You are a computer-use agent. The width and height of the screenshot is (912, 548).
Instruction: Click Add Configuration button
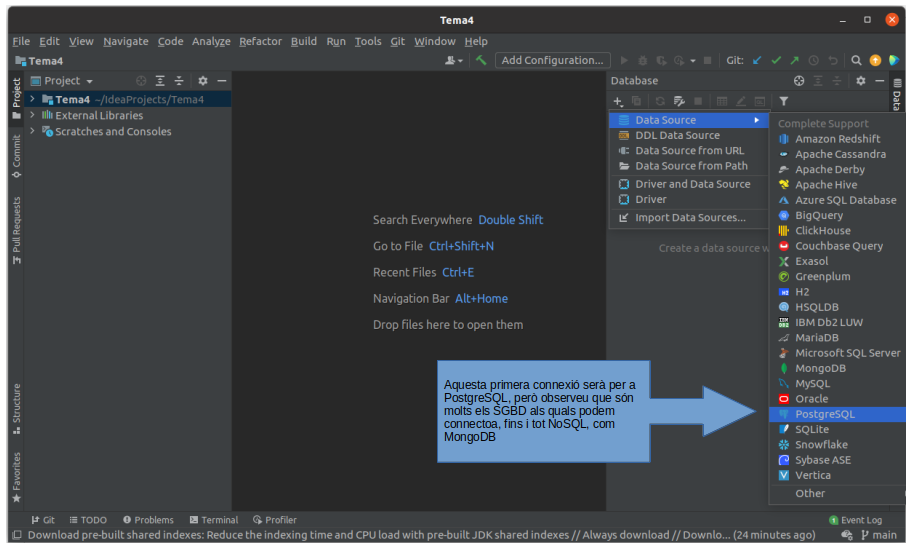click(x=553, y=60)
